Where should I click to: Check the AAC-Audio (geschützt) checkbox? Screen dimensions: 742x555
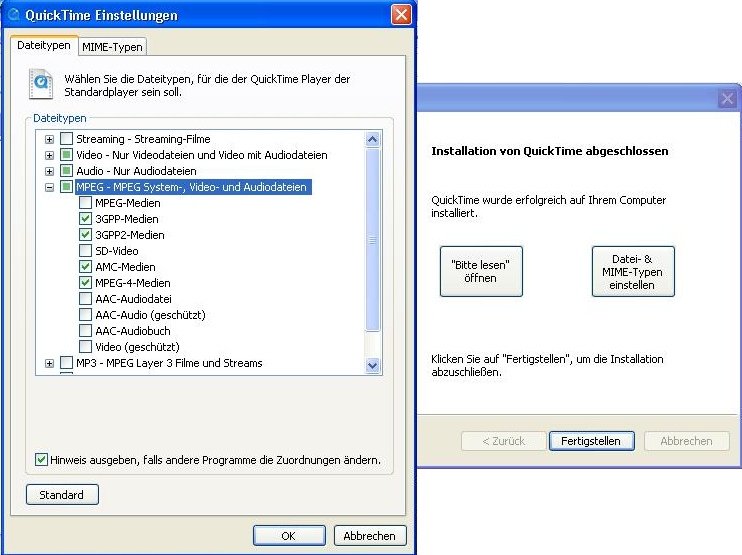coord(85,315)
